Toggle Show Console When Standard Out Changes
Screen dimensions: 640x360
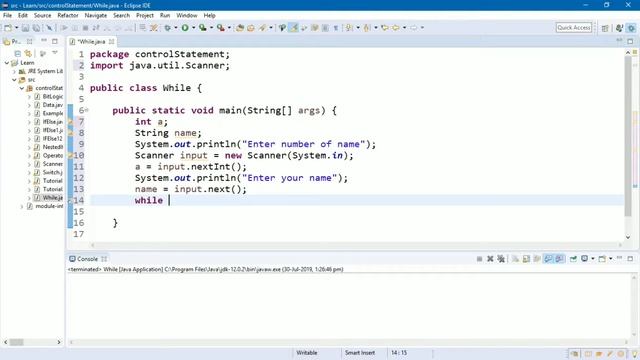pyautogui.click(x=548, y=259)
